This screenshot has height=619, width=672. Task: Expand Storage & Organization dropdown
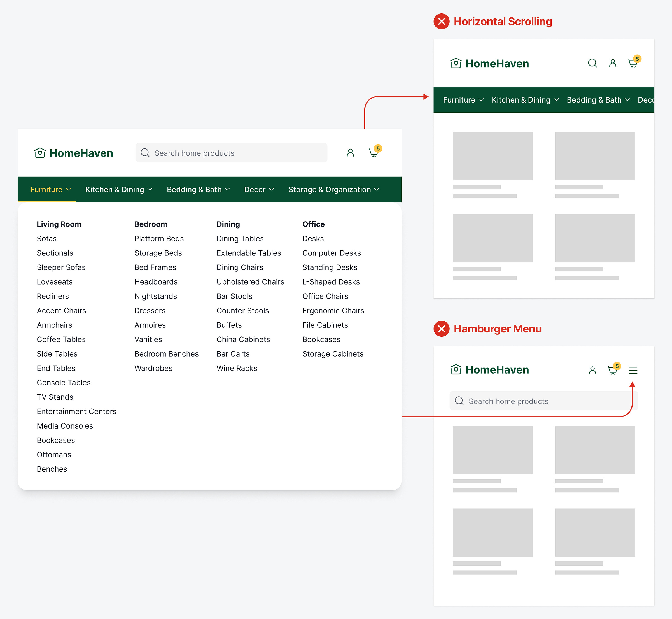pos(333,190)
